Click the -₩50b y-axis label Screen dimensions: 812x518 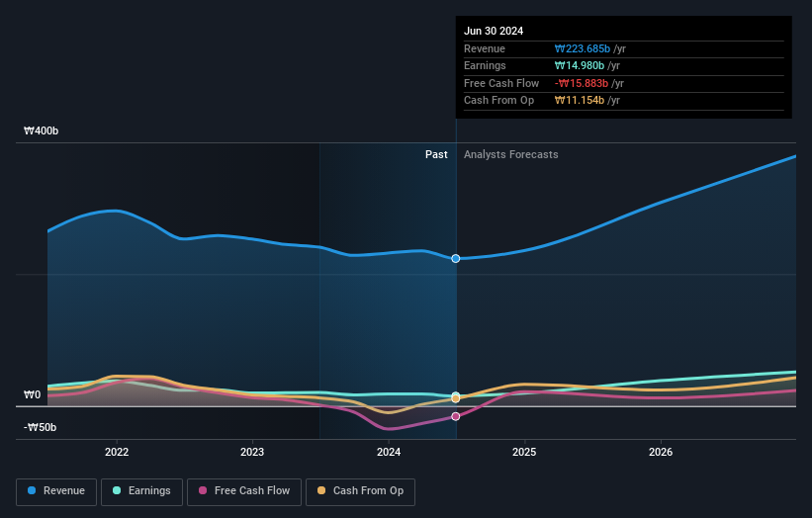40,427
